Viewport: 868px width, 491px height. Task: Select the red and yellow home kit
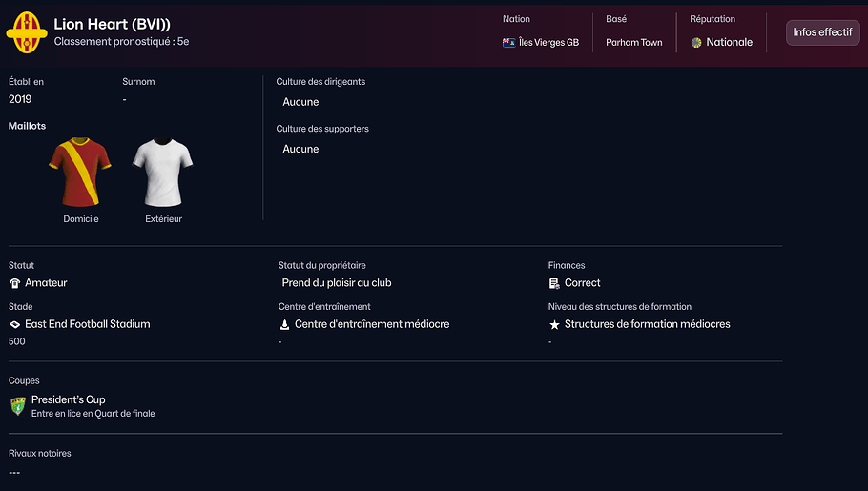pos(80,173)
